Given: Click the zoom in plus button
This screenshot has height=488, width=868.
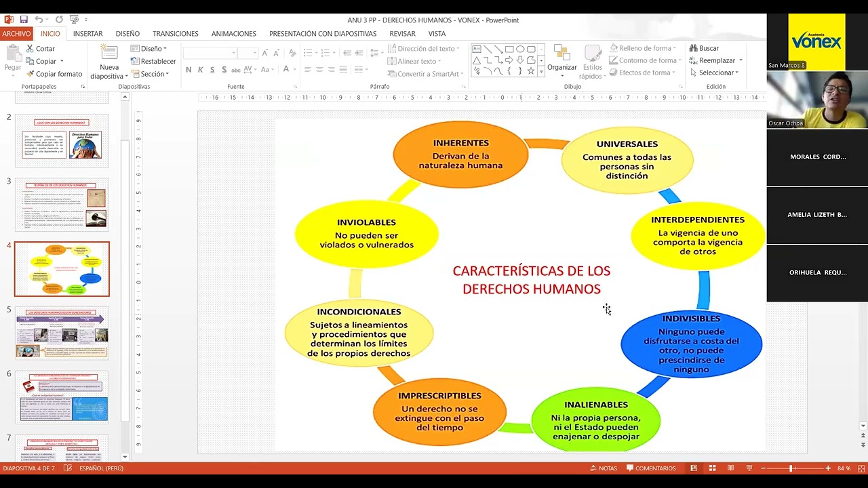Looking at the screenshot, I should (828, 468).
